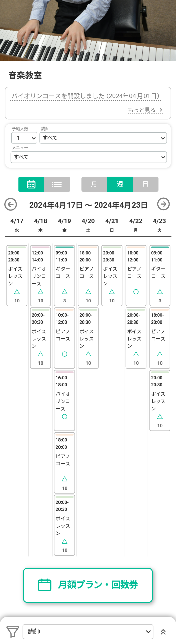Select the 月 month view toggle
The width and height of the screenshot is (176, 644).
(94, 184)
